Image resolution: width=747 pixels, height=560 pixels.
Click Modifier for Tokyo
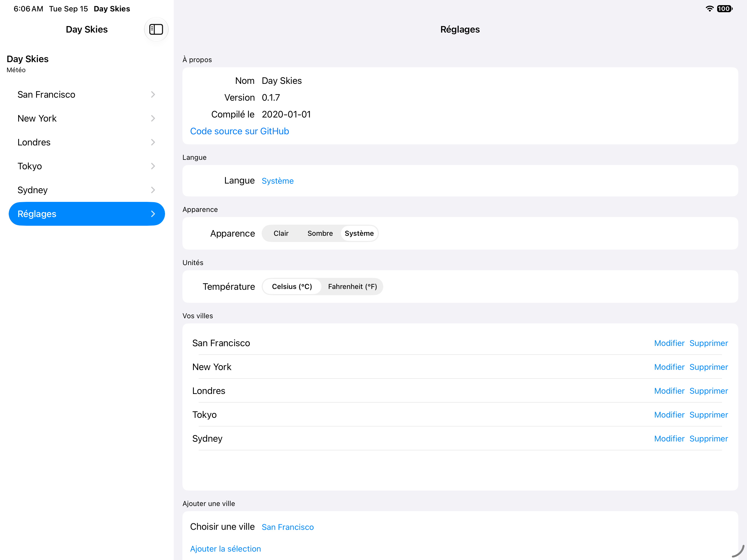pyautogui.click(x=669, y=415)
